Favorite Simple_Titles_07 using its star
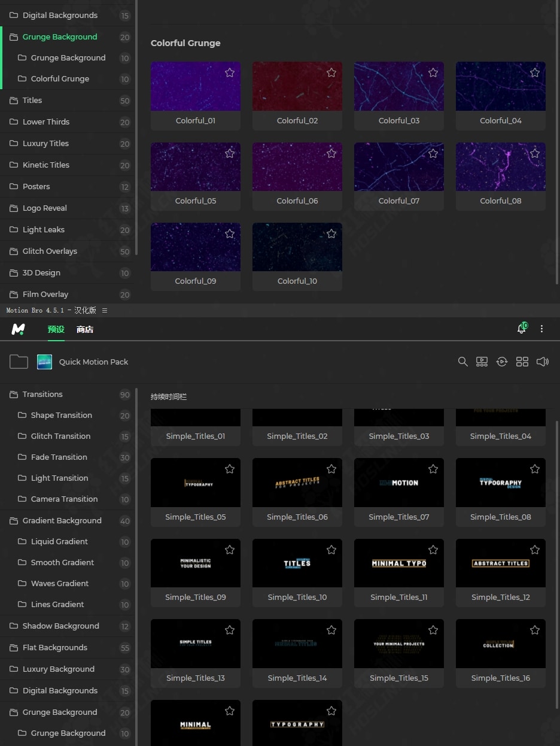560x746 pixels. [x=433, y=469]
